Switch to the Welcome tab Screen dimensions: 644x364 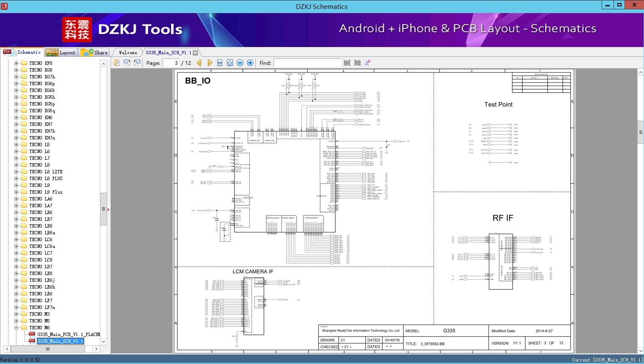(x=128, y=53)
